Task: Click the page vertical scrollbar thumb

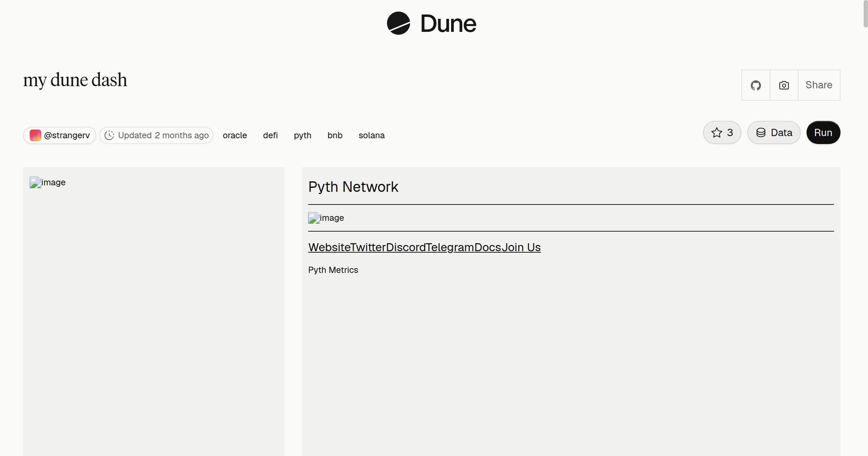Action: pyautogui.click(x=865, y=14)
